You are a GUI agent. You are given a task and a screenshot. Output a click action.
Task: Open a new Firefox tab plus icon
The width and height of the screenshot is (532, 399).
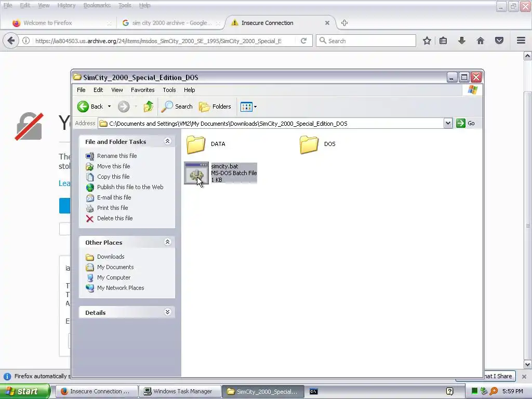click(344, 23)
